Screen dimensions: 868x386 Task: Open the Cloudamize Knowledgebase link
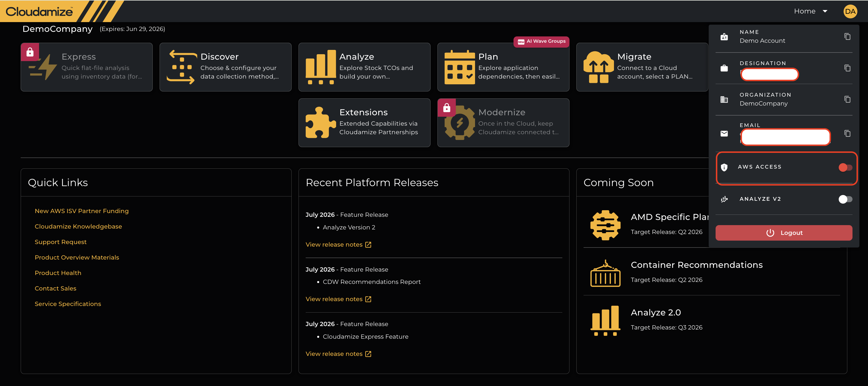78,227
